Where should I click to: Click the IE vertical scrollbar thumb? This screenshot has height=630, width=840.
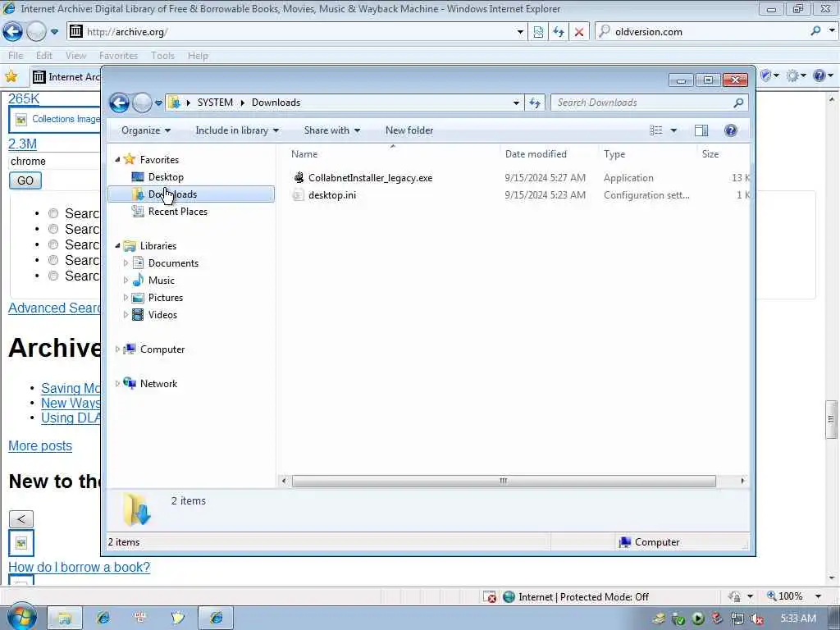(x=832, y=419)
